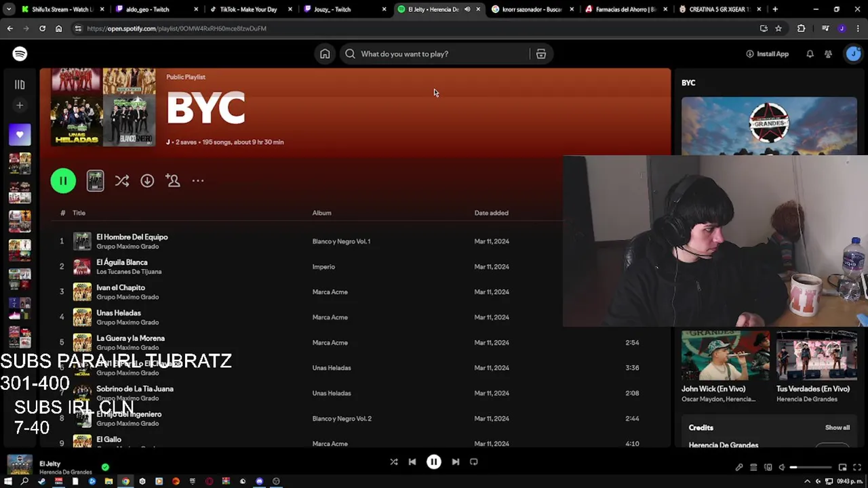
Task: Open Liked Songs in sidebar
Action: [20, 135]
